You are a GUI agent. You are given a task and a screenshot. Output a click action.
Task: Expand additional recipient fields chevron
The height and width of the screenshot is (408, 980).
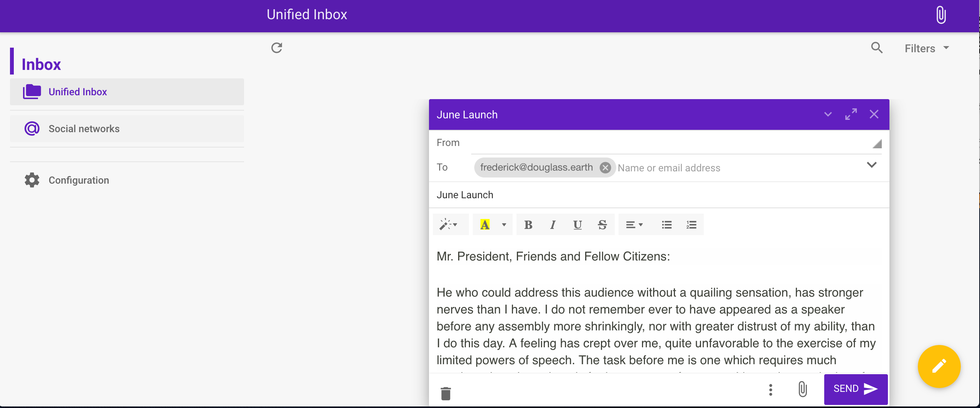click(871, 165)
